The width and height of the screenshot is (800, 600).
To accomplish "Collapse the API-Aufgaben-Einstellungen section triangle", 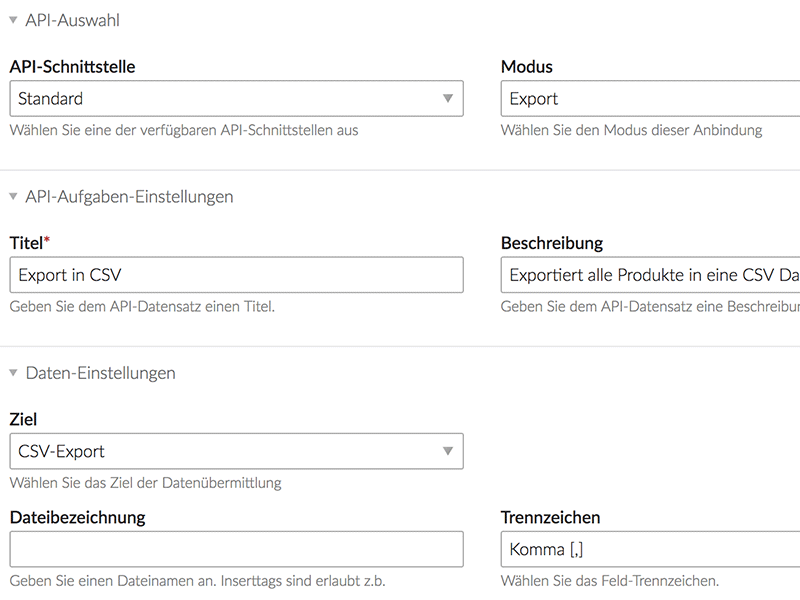I will (14, 196).
